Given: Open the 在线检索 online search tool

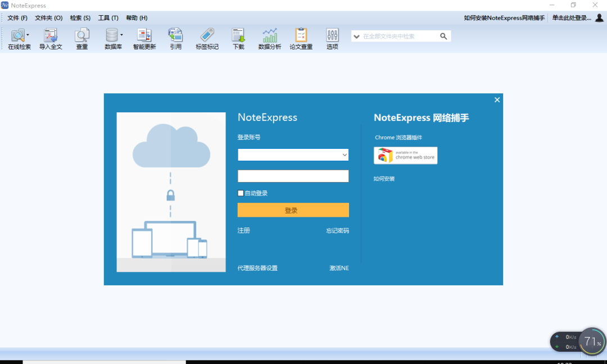Looking at the screenshot, I should 18,39.
